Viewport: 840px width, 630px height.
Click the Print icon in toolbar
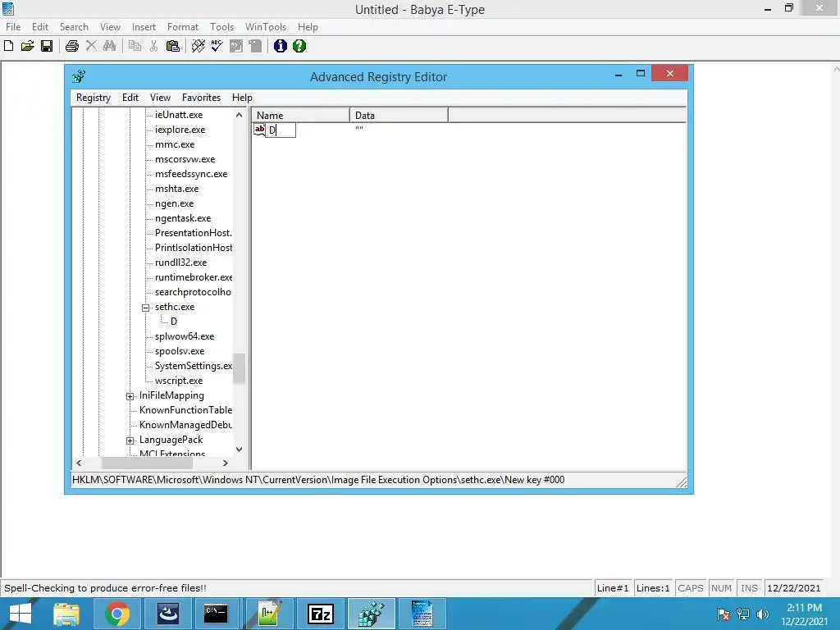tap(72, 46)
